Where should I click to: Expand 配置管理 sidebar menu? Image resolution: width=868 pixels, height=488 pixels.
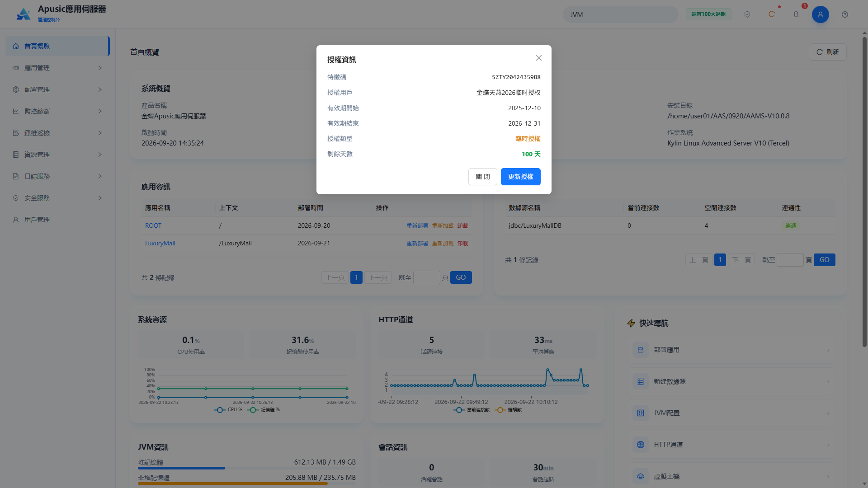tap(57, 89)
